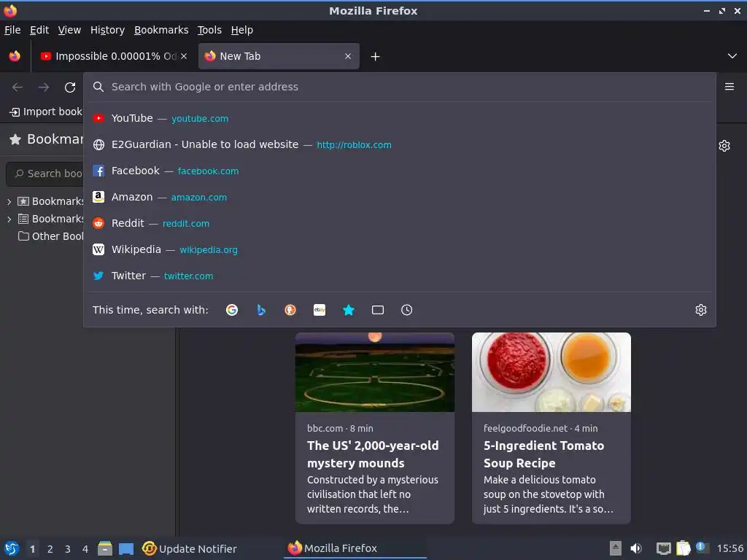Click the network tray icon
The height and width of the screenshot is (560, 747).
pos(663,548)
